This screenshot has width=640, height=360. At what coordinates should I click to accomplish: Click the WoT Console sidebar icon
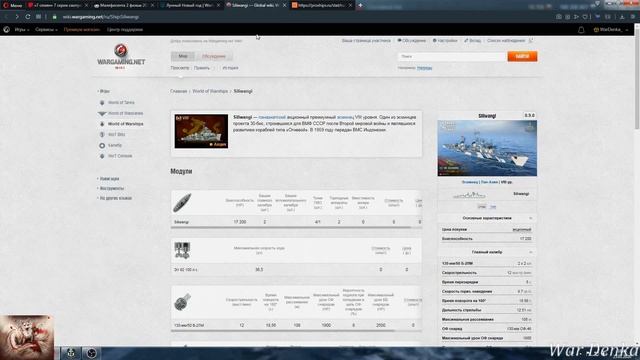(x=102, y=156)
